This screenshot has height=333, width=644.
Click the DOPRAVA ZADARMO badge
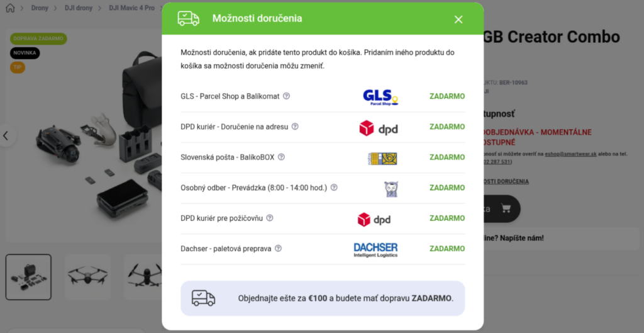[38, 38]
